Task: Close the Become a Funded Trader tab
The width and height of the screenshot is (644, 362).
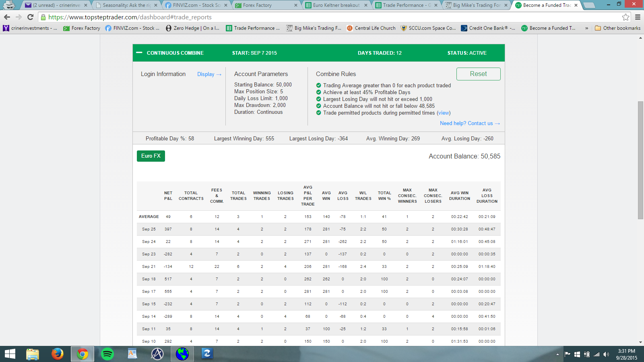Action: (576, 5)
